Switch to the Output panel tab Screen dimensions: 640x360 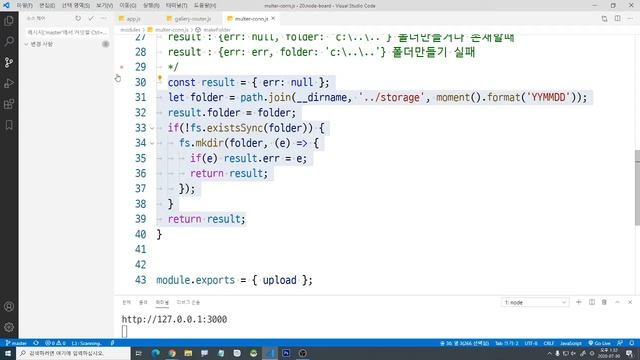click(143, 302)
